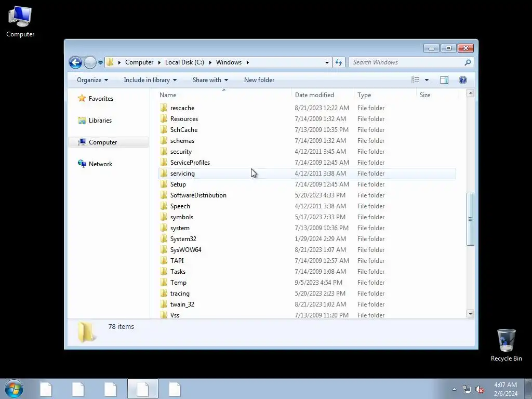Open the Organize menu
The width and height of the screenshot is (532, 399).
(92, 80)
